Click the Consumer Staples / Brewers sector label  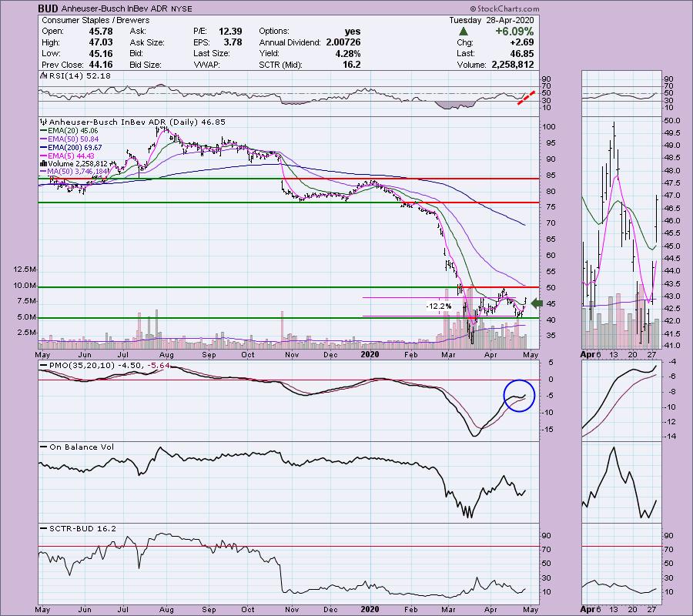coord(95,20)
